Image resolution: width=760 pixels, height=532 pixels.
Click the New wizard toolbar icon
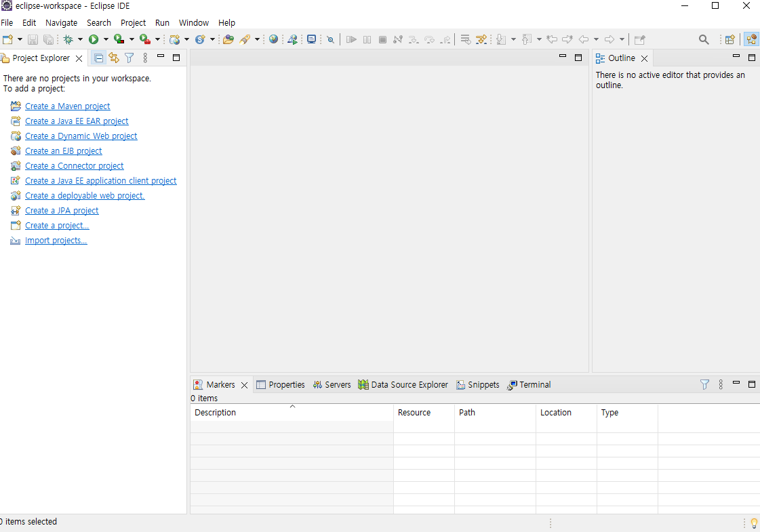[x=7, y=39]
